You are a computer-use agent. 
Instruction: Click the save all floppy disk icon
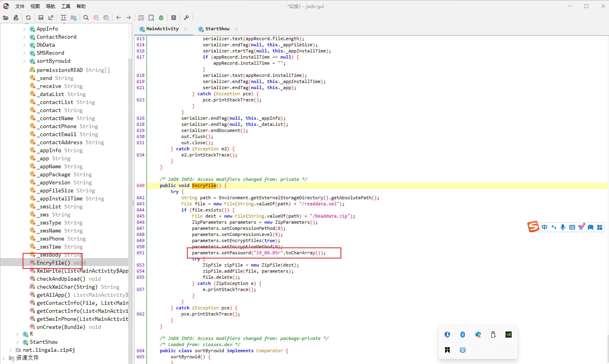tap(41, 18)
